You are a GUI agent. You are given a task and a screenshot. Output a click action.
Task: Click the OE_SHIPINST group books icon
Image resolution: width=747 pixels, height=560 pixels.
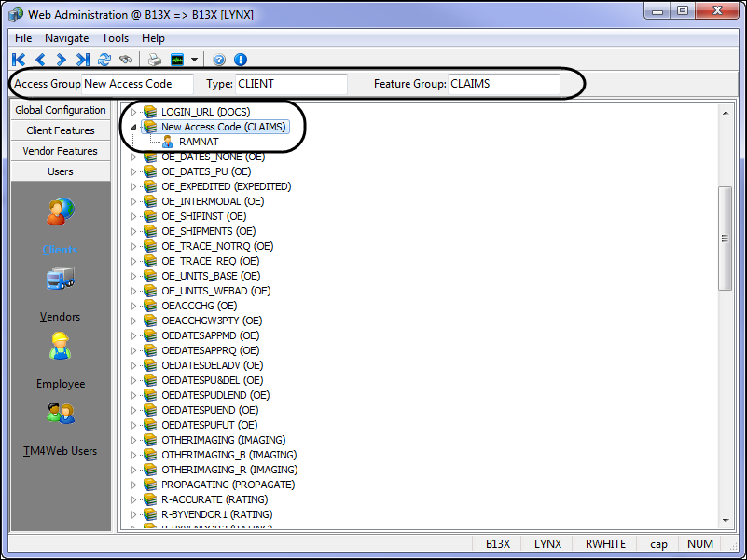point(150,216)
